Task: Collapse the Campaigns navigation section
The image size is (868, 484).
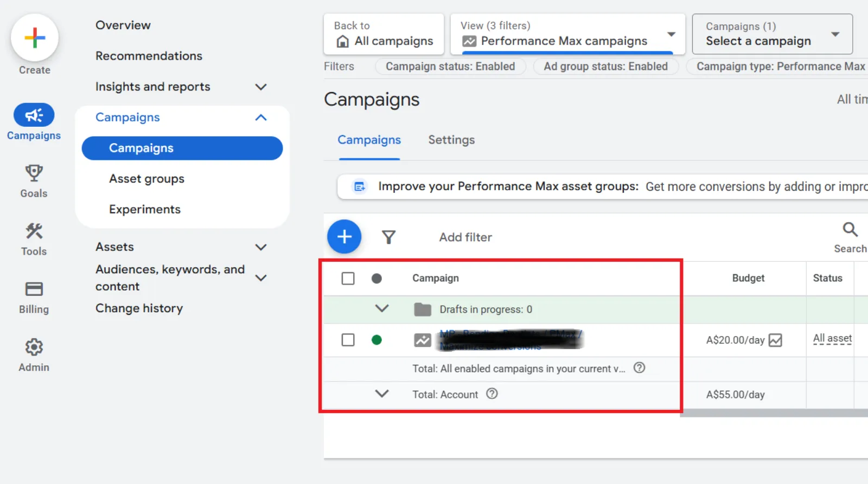Action: tap(261, 118)
